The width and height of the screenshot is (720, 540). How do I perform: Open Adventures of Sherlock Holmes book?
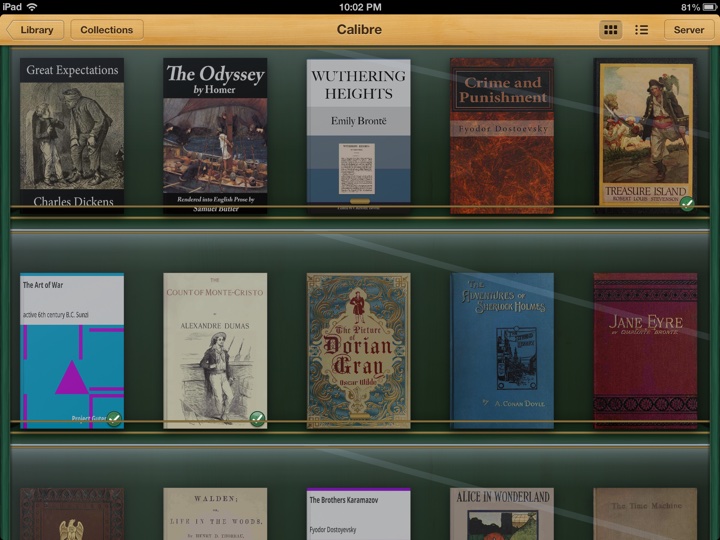tap(501, 351)
